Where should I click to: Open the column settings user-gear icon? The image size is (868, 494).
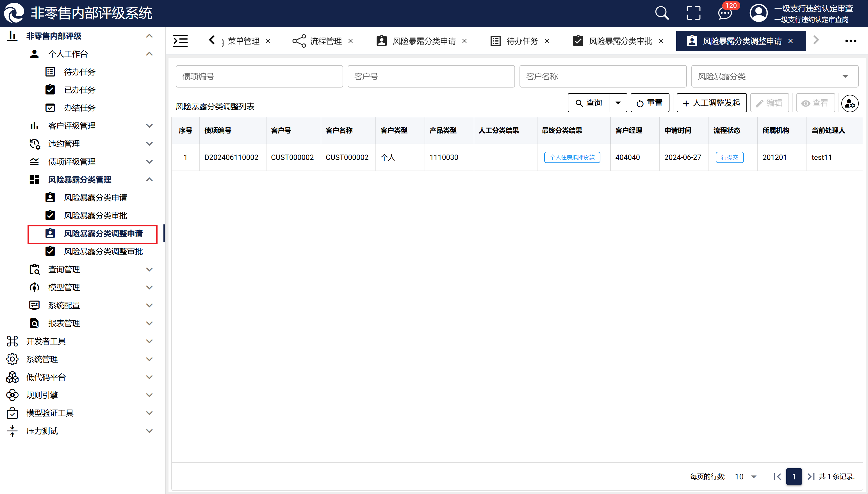pyautogui.click(x=850, y=103)
